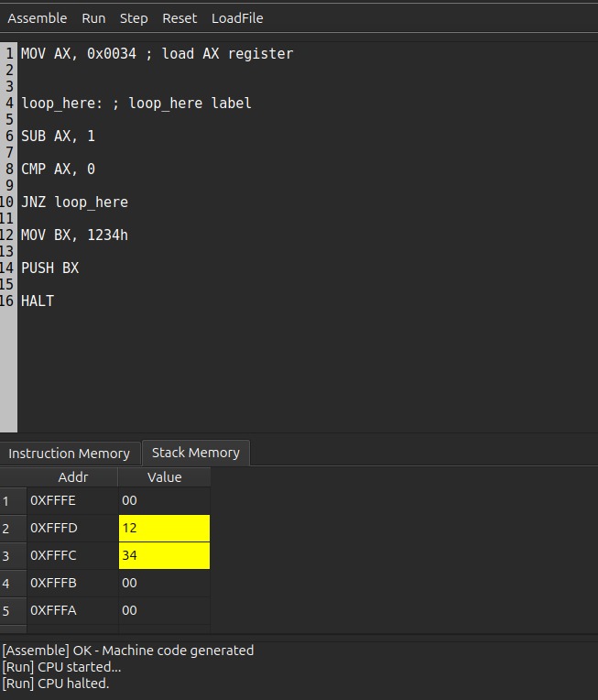The height and width of the screenshot is (700, 598).
Task: Select address cell 0XFFFC
Action: tap(72, 555)
